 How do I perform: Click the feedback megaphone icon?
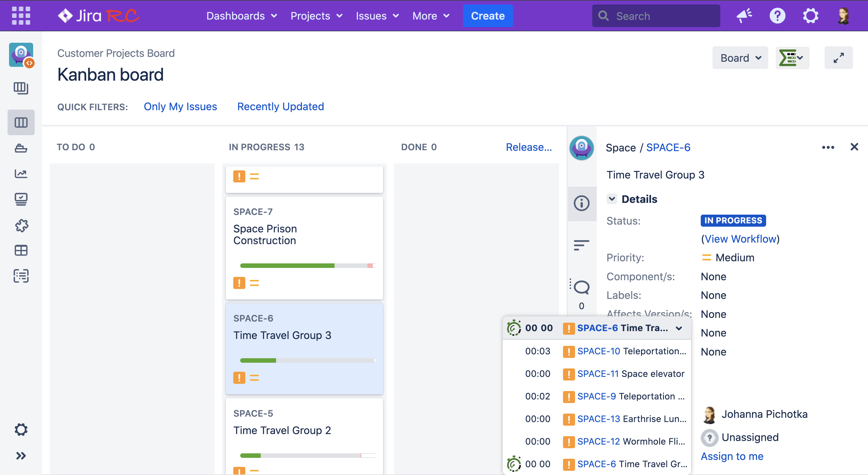[x=744, y=15]
